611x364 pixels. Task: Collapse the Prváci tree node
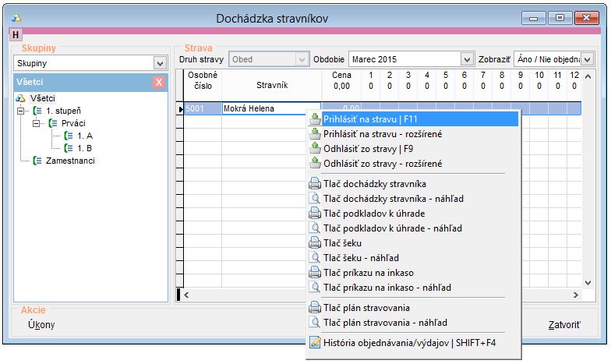pyautogui.click(x=36, y=123)
